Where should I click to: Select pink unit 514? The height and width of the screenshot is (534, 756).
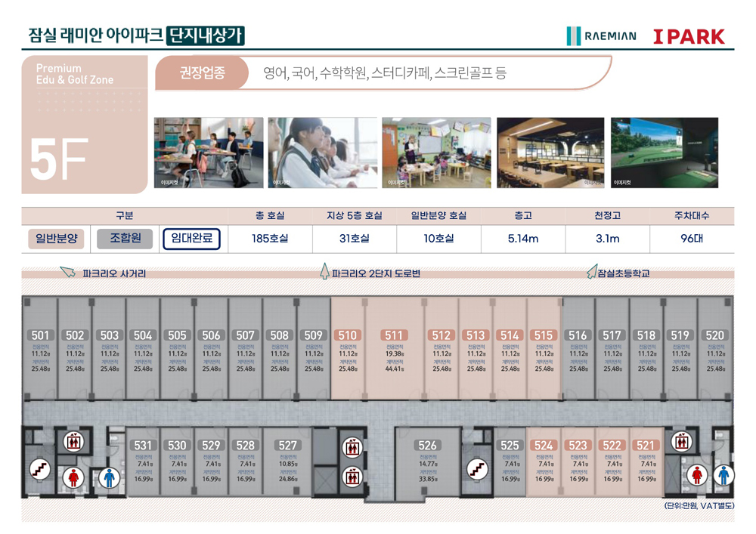pyautogui.click(x=510, y=349)
